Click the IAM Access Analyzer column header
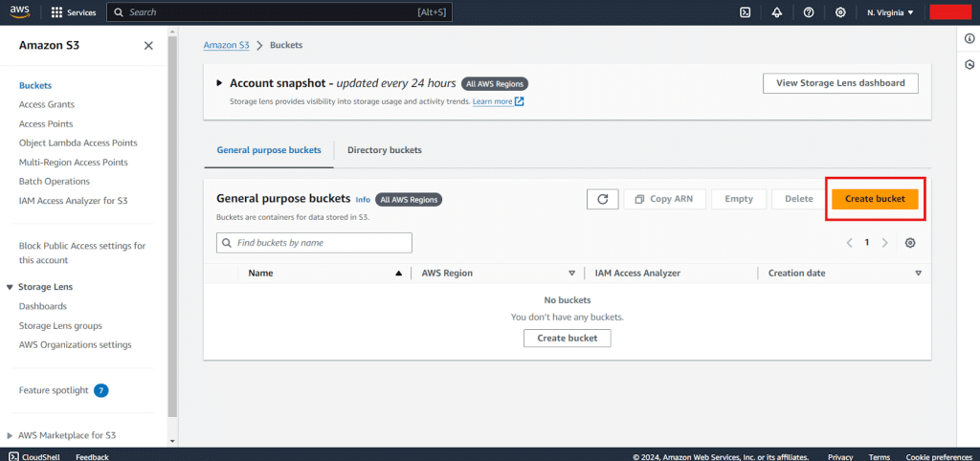Image resolution: width=980 pixels, height=461 pixels. (637, 273)
